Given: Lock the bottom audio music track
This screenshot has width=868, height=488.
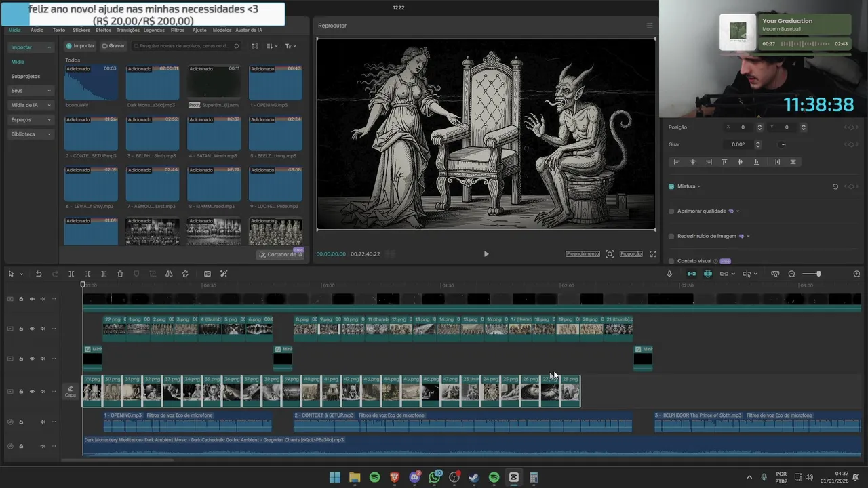Looking at the screenshot, I should click(21, 446).
